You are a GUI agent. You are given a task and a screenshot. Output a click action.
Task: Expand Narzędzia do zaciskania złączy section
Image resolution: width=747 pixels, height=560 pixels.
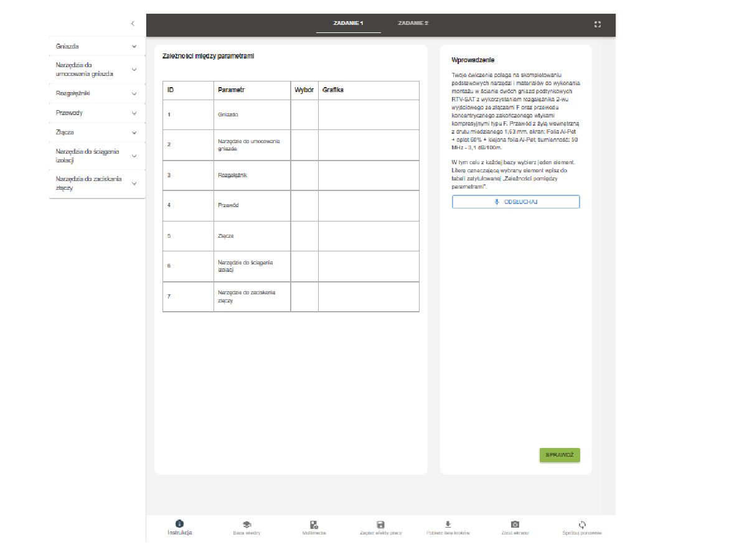[134, 184]
